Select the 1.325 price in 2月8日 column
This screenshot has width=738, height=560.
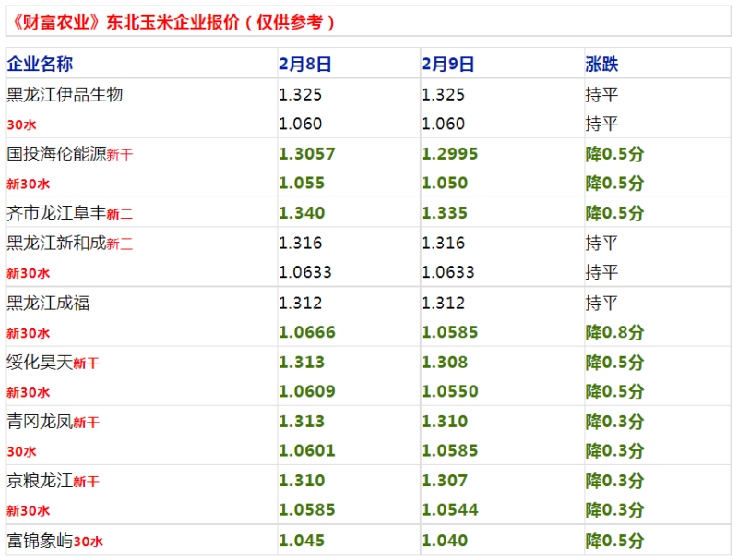[301, 94]
